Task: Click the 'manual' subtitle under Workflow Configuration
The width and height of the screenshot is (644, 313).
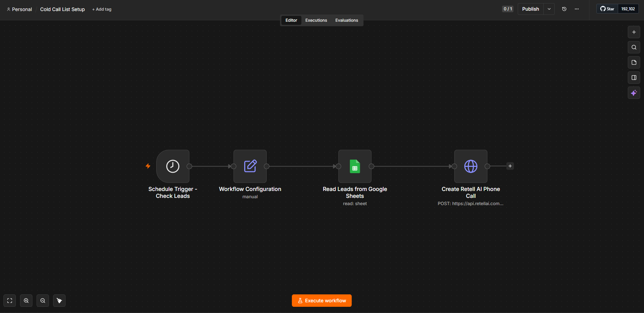Action: pos(250,197)
